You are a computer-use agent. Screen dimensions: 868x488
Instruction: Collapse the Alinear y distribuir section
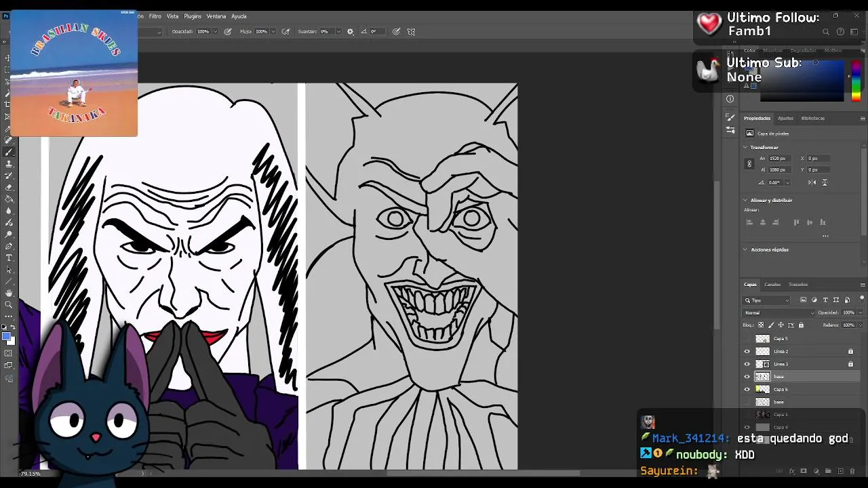745,200
